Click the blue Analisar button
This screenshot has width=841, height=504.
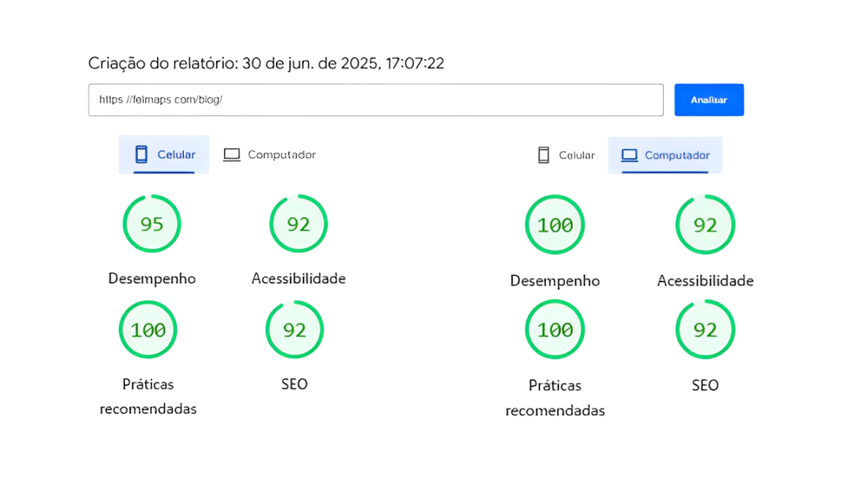click(708, 100)
